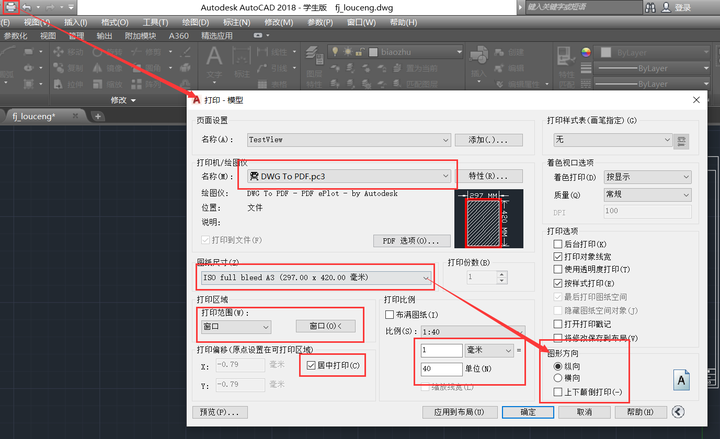This screenshot has height=439, width=720.
Task: Enable the 使用透明度打印(T) checkbox
Action: pyautogui.click(x=558, y=269)
